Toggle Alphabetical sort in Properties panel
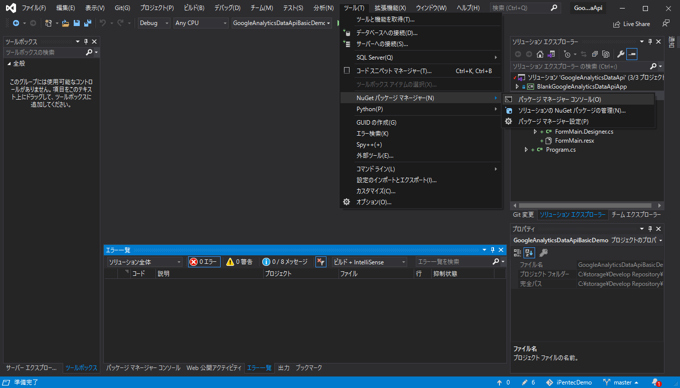680x388 pixels. [x=529, y=253]
